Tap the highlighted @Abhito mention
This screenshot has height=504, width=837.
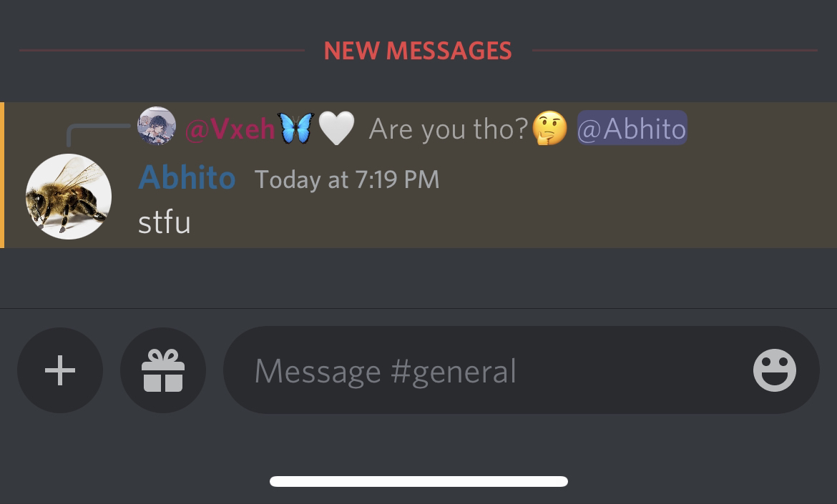tap(632, 128)
